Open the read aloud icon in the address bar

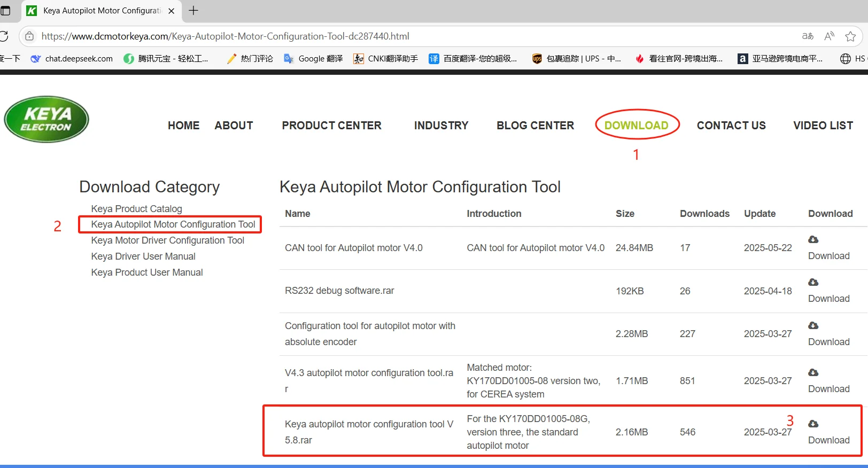[830, 36]
